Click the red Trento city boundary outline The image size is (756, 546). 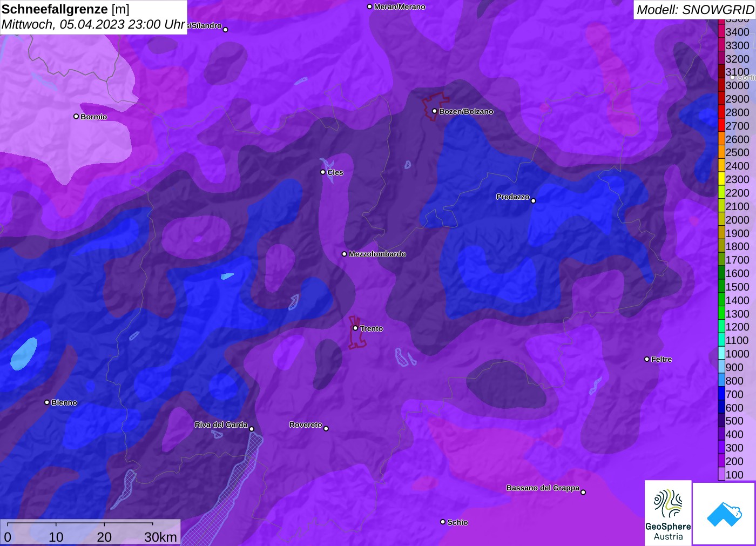(357, 332)
